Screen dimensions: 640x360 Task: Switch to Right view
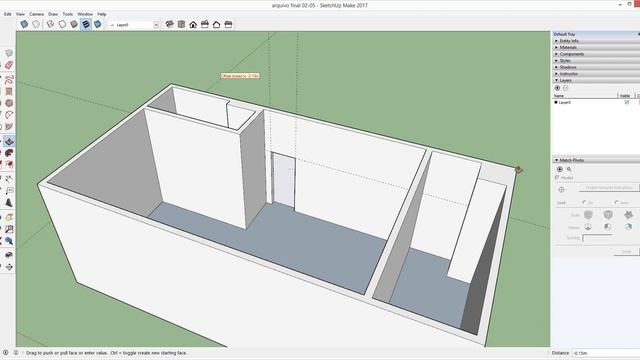[x=205, y=24]
